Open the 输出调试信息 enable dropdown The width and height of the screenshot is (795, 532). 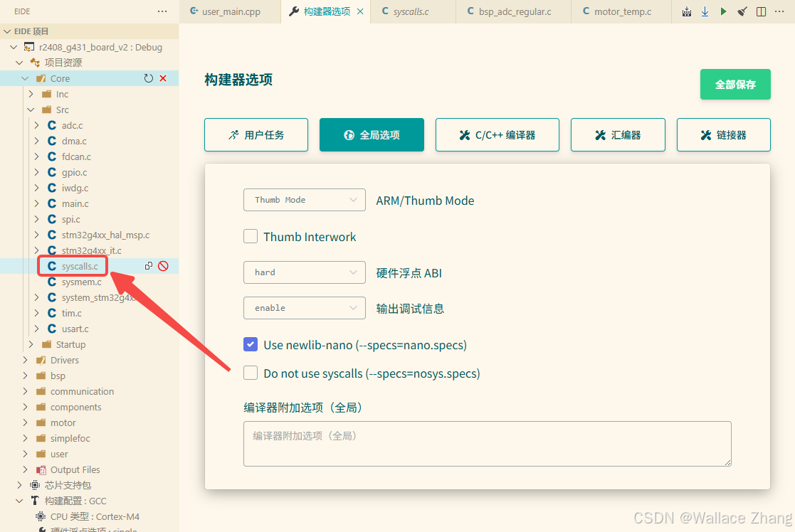[304, 307]
